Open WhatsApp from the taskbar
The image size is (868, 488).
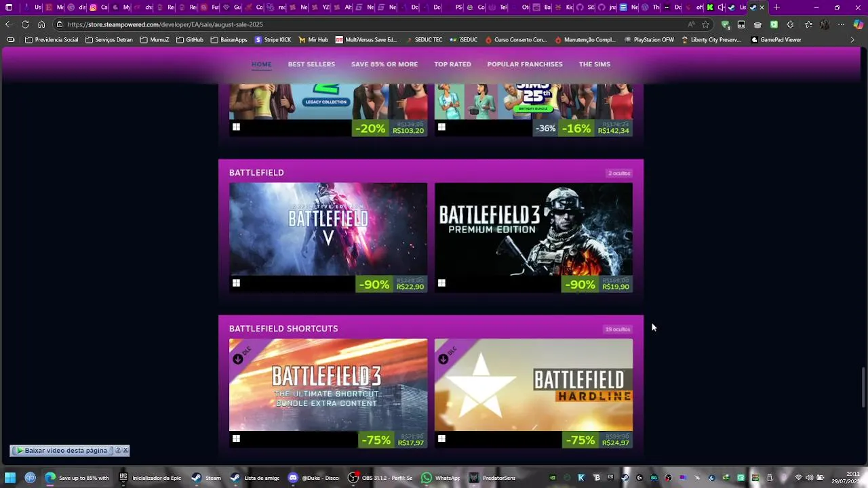click(441, 478)
